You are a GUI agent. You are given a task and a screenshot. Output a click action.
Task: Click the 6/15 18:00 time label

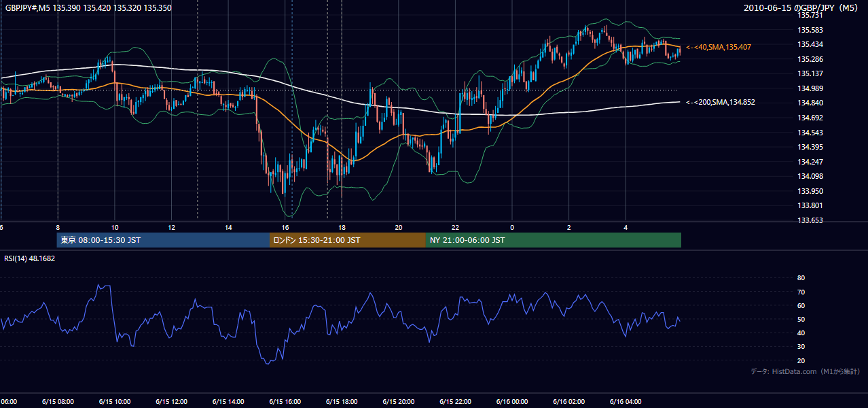342,402
